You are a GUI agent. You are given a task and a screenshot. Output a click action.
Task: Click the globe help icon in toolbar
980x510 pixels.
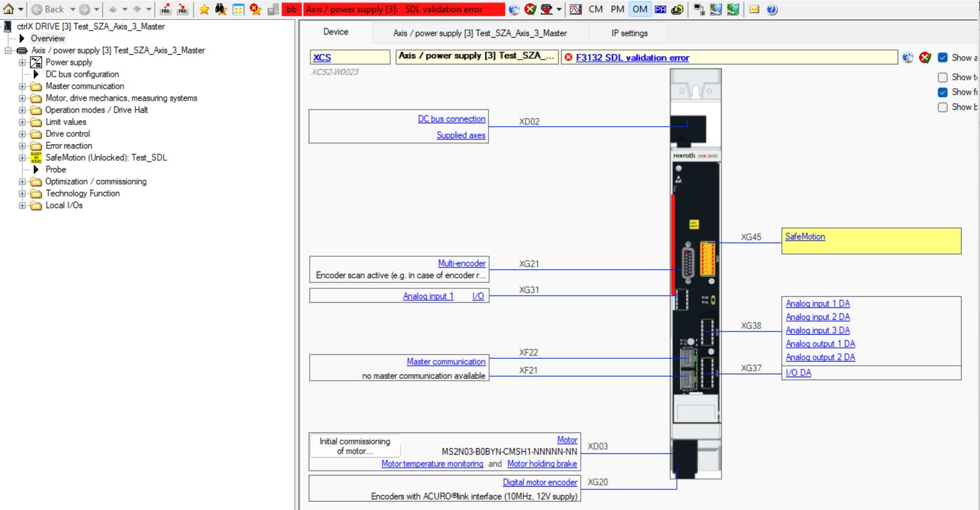[x=514, y=10]
